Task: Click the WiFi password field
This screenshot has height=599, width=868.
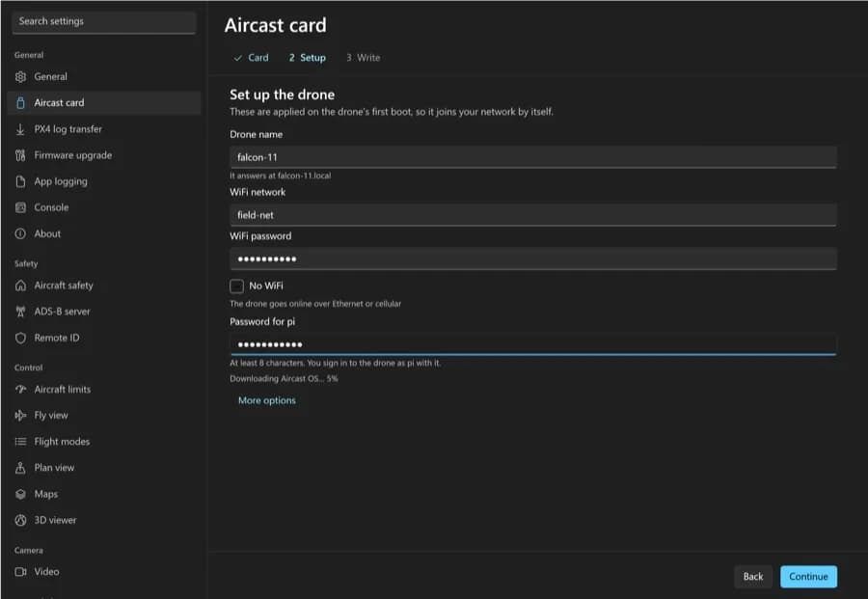Action: pyautogui.click(x=533, y=259)
